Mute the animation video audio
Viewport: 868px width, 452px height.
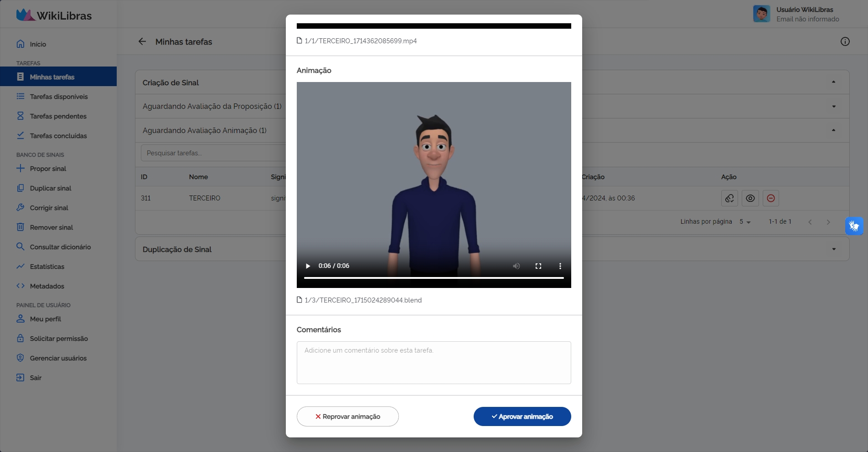[516, 266]
